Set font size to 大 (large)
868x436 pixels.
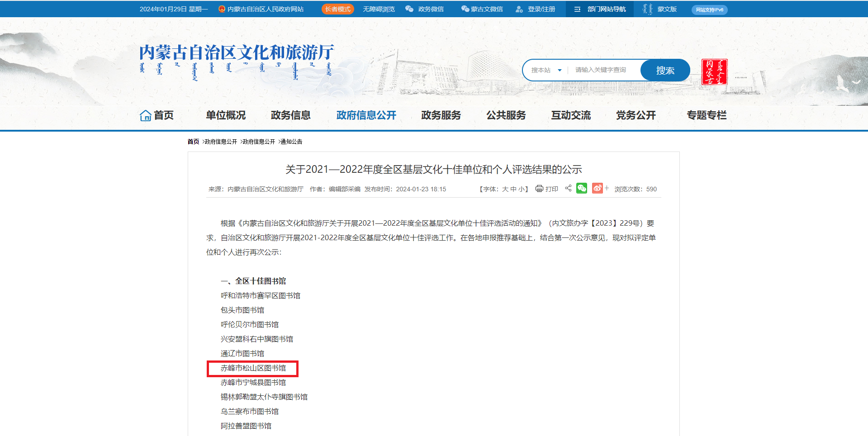coord(505,189)
